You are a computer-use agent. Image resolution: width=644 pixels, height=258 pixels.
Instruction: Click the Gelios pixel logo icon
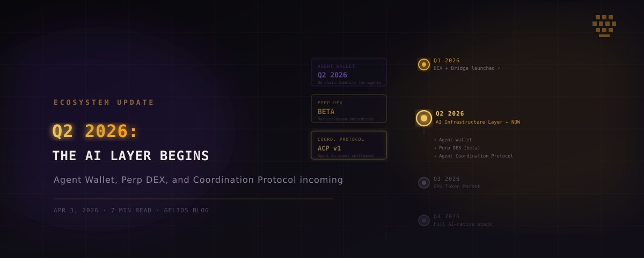[x=604, y=26]
